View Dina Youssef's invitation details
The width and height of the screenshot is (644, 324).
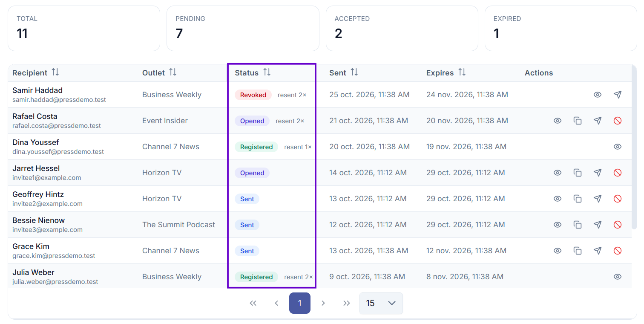pyautogui.click(x=618, y=147)
